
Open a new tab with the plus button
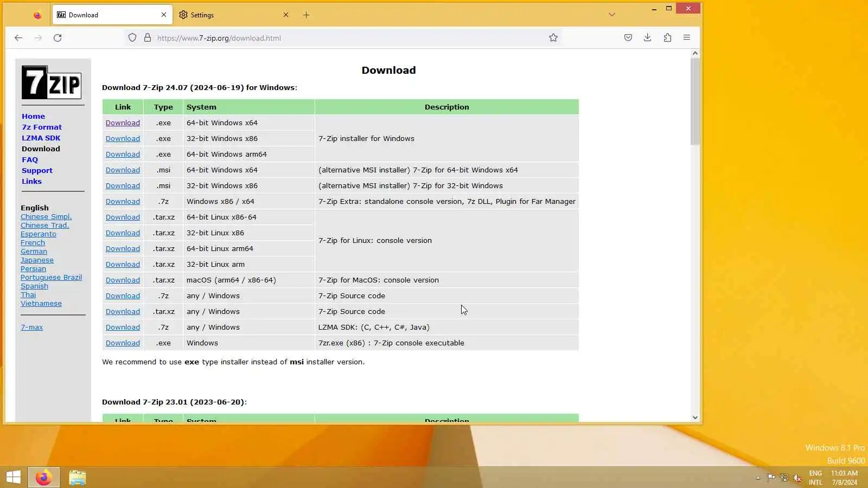[x=306, y=15]
